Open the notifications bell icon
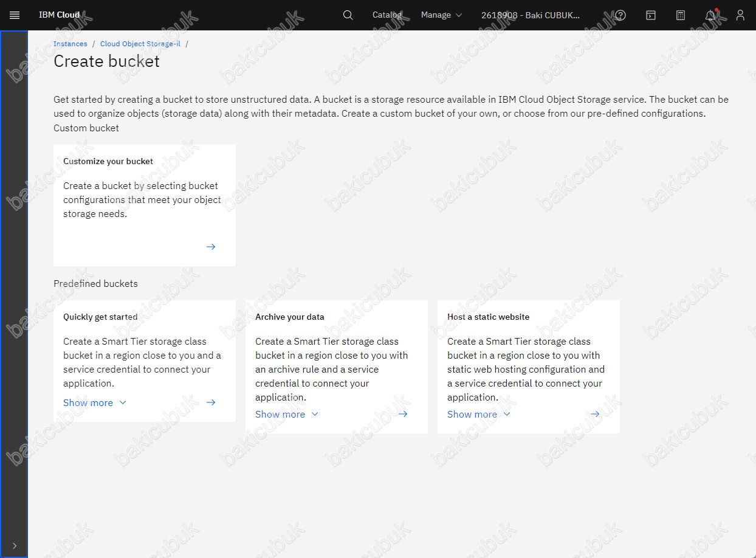The width and height of the screenshot is (756, 558). coord(710,15)
